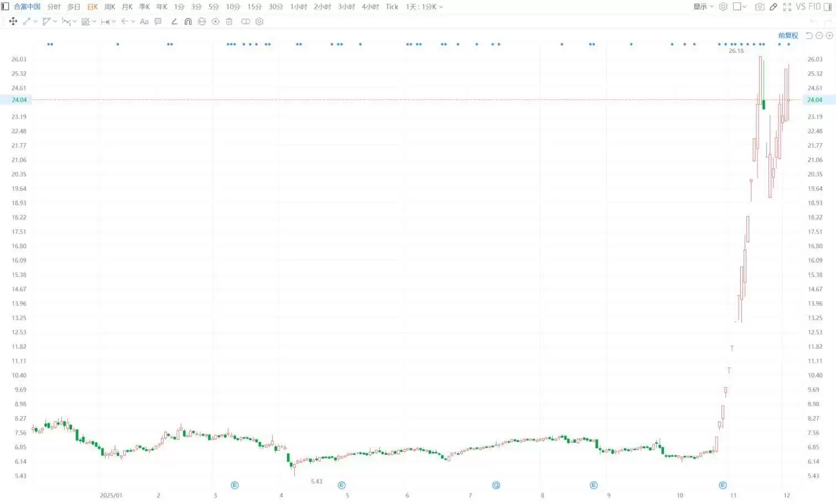Viewport: 836px width, 504px height.
Task: Zoom in the chart with plus icon
Action: point(829,35)
